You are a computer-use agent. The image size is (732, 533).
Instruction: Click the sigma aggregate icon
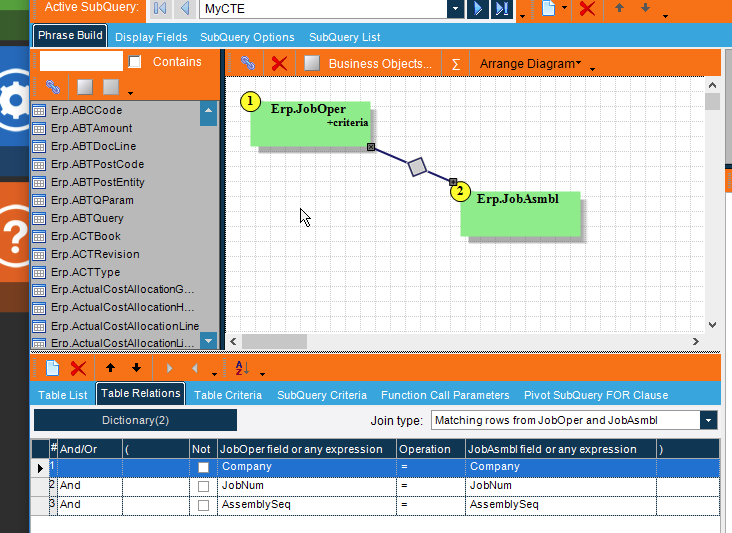tap(456, 64)
